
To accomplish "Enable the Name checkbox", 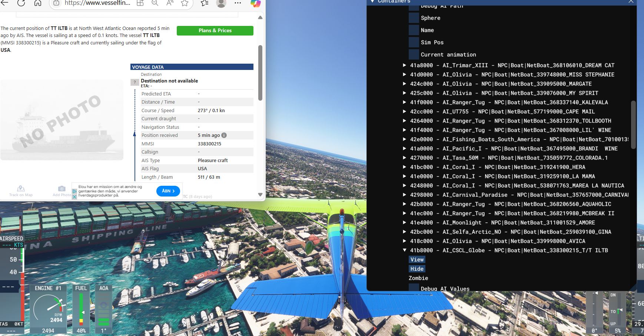I will click(414, 30).
